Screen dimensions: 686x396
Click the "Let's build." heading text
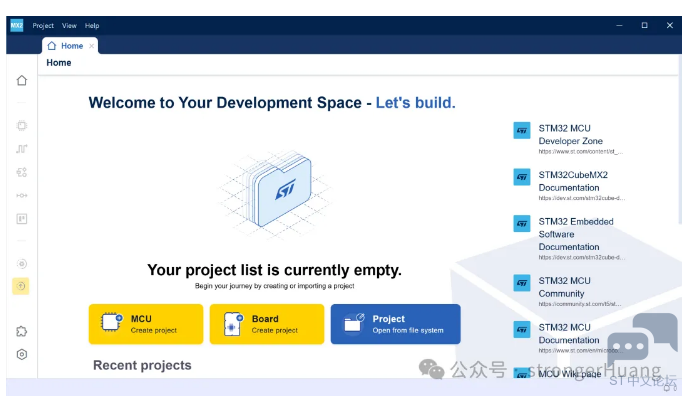pos(416,103)
